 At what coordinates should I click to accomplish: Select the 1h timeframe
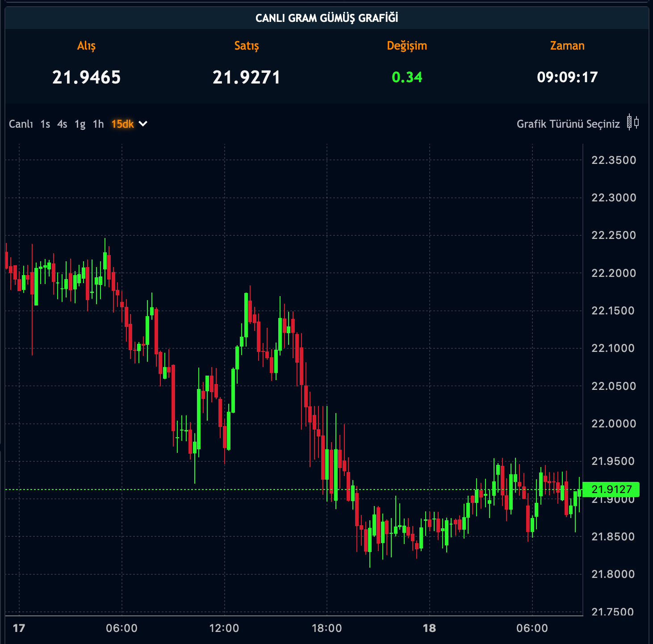coord(98,124)
